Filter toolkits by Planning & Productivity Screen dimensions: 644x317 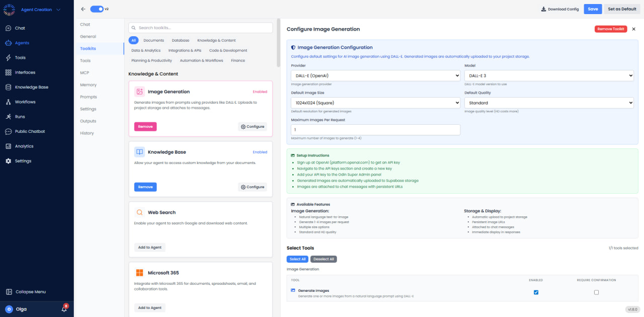[151, 60]
